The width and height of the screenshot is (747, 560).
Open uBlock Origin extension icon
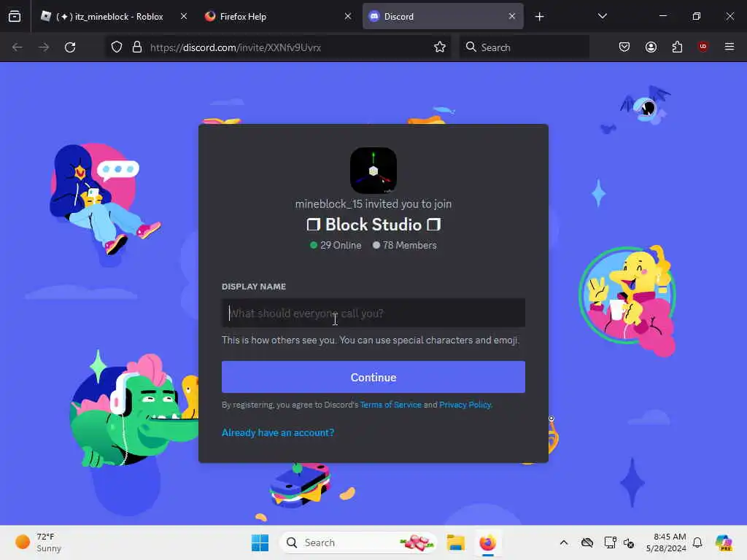(703, 47)
